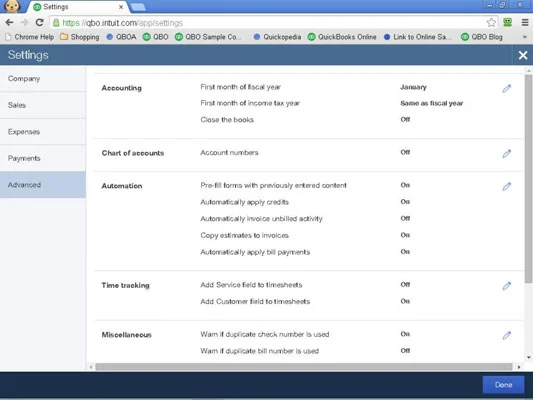Click Copy estimates to invoices setting

(x=245, y=235)
